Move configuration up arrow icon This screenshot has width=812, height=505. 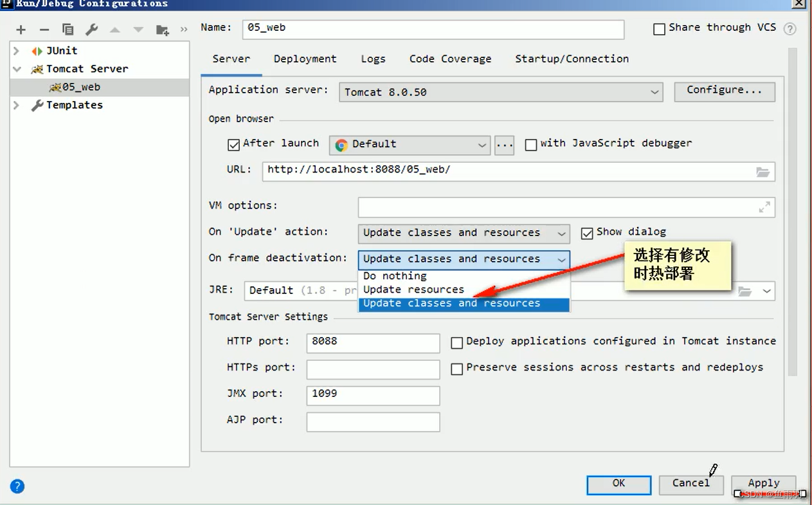pyautogui.click(x=115, y=30)
